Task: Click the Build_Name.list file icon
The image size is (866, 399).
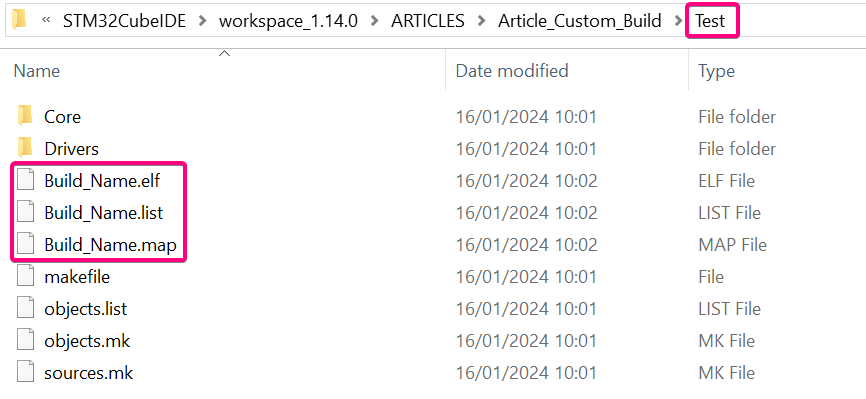Action: coord(25,213)
